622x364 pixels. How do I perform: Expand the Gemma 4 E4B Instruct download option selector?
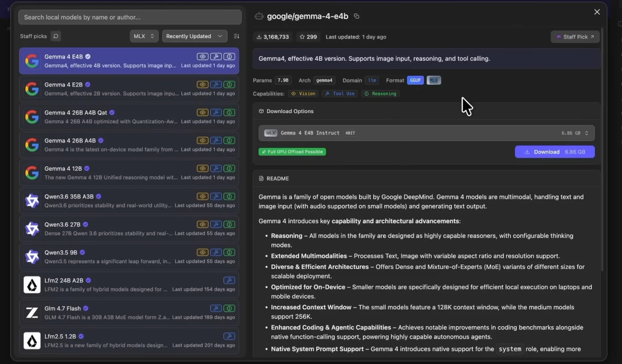426,133
